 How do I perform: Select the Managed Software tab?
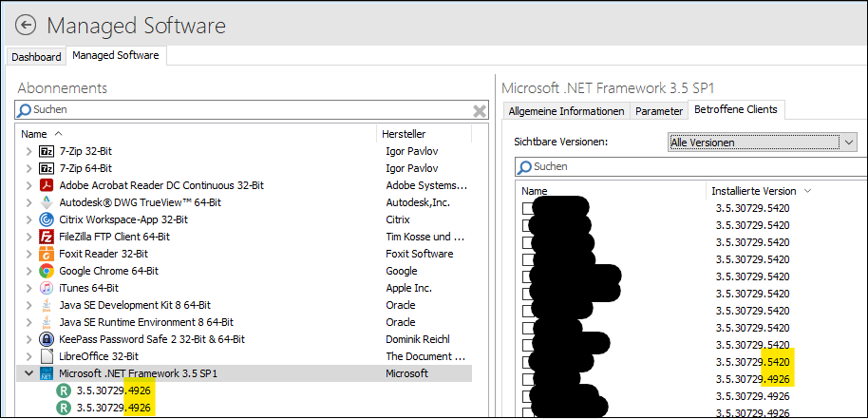tap(116, 55)
